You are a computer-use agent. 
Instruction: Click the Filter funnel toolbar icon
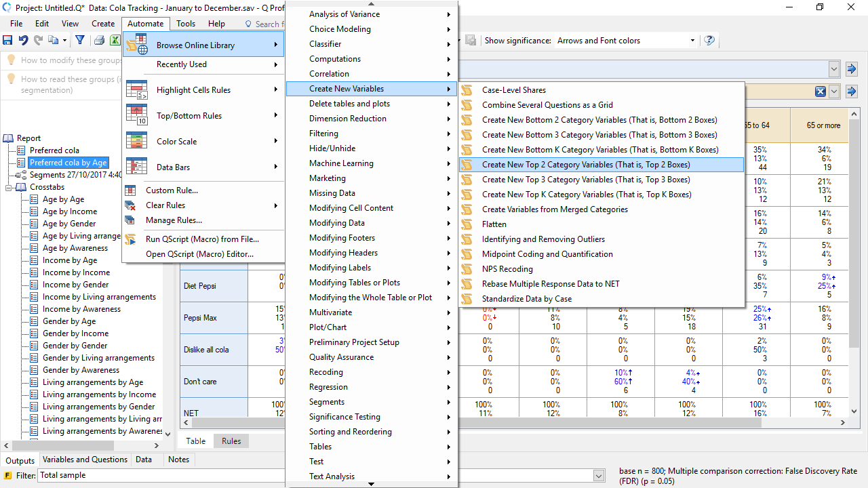(x=80, y=41)
